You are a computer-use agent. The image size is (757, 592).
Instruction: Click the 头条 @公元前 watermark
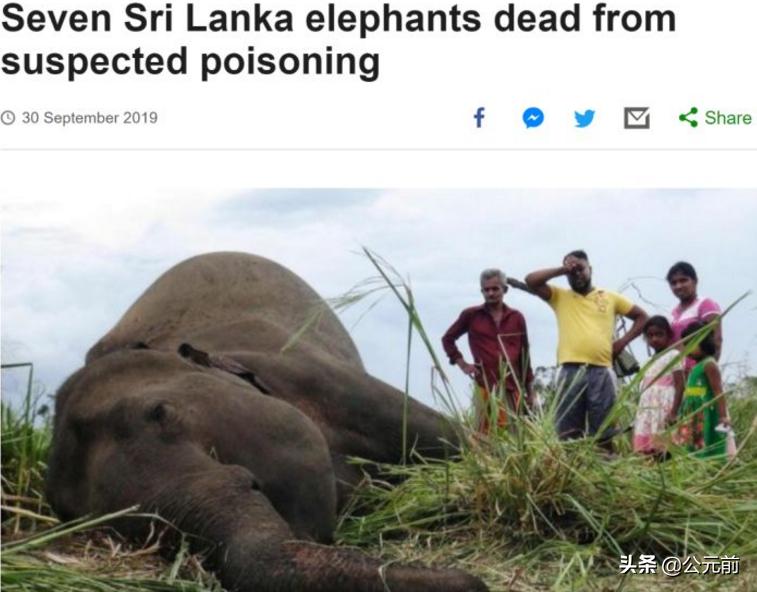[x=679, y=564]
